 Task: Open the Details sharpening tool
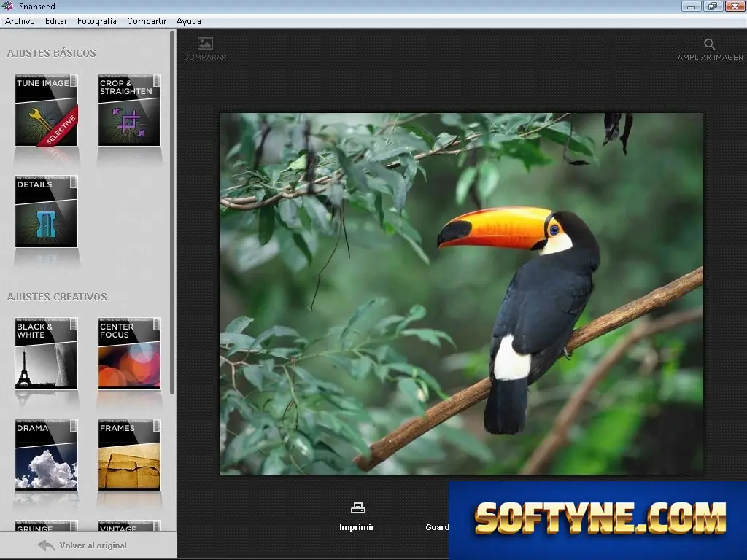click(46, 211)
